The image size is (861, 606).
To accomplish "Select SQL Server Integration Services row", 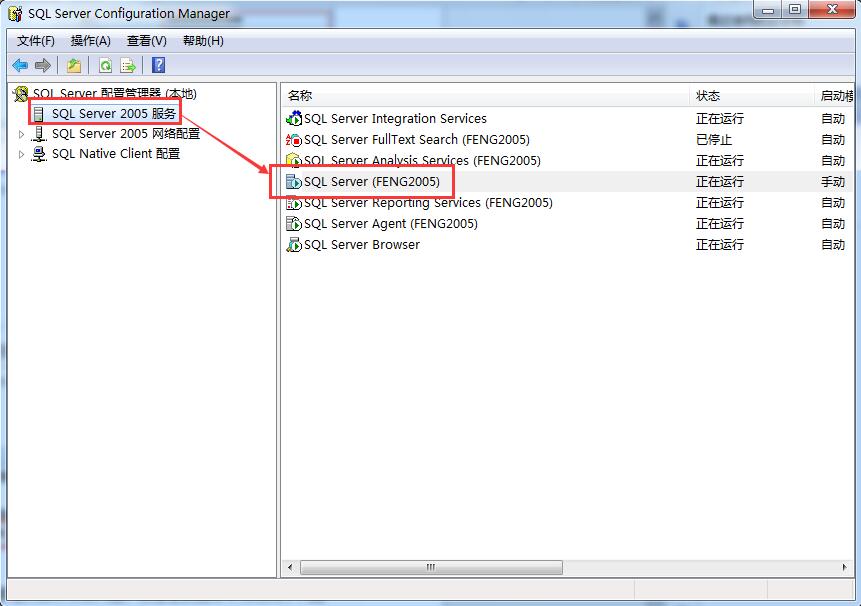I will (x=568, y=119).
